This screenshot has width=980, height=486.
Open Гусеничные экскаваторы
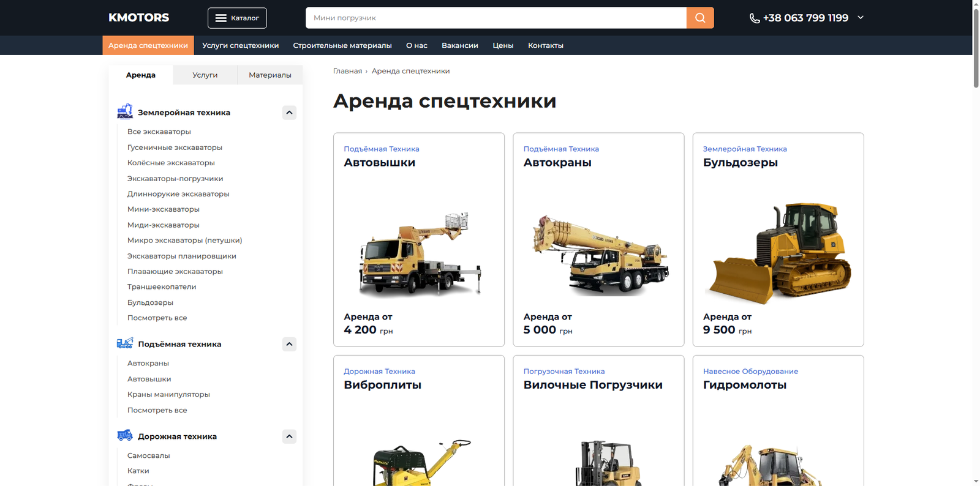(175, 148)
